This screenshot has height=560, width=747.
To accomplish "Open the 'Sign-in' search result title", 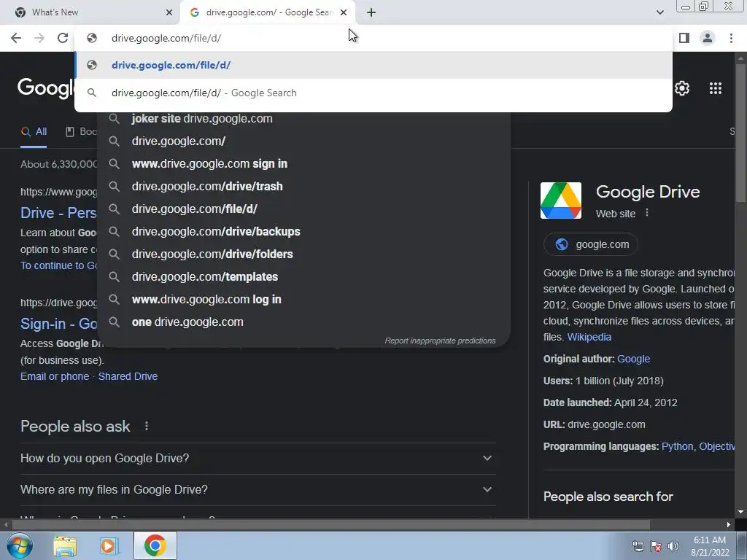I will pyautogui.click(x=58, y=324).
